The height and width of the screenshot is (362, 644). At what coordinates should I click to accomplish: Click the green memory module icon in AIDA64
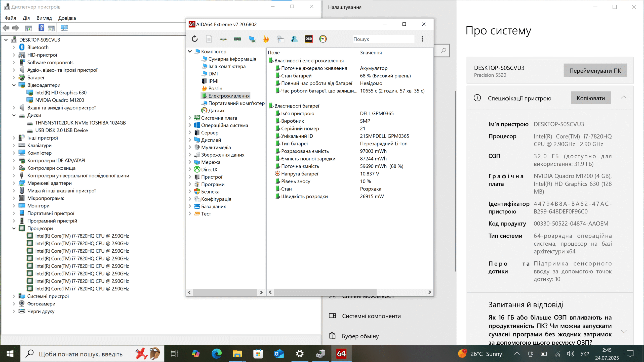[x=237, y=39]
